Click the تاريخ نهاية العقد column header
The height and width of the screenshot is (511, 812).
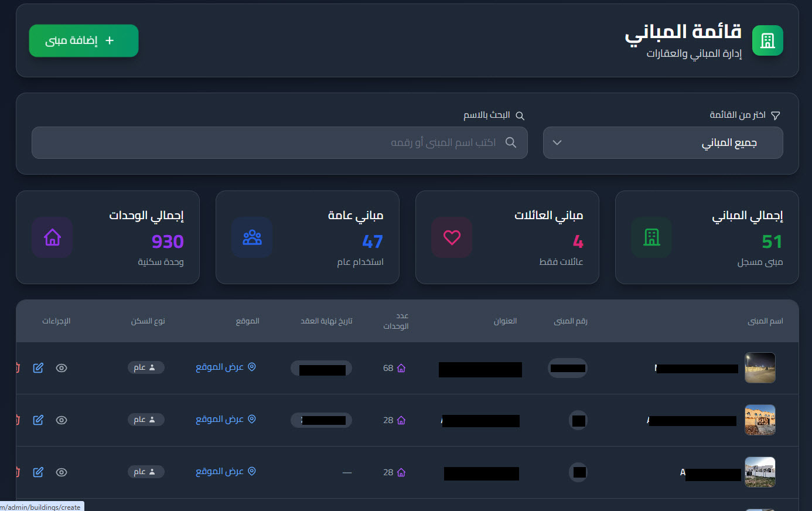coord(326,321)
